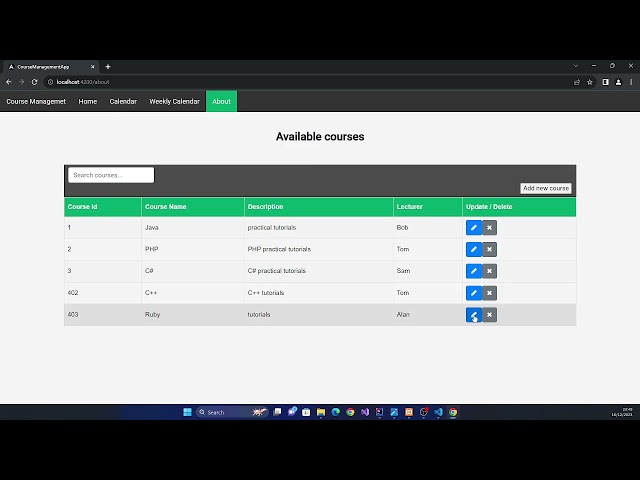Click the 'C++ tutorials' description cell

click(x=319, y=293)
